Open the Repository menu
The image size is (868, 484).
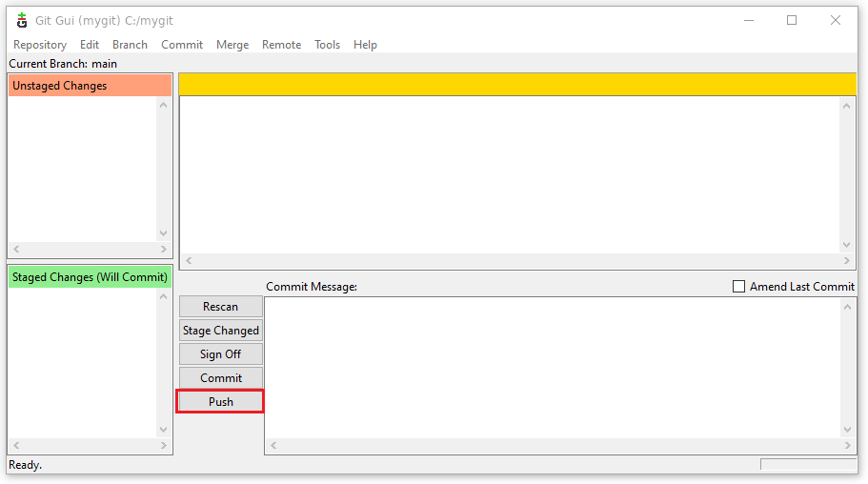[40, 45]
